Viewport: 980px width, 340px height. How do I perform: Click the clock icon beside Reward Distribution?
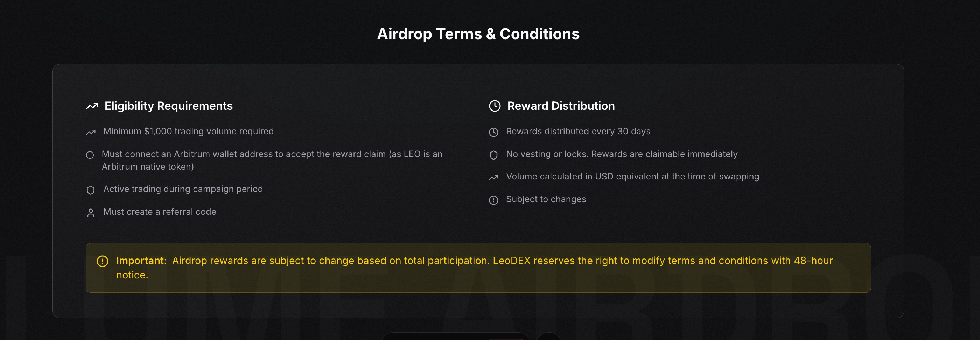pyautogui.click(x=495, y=106)
